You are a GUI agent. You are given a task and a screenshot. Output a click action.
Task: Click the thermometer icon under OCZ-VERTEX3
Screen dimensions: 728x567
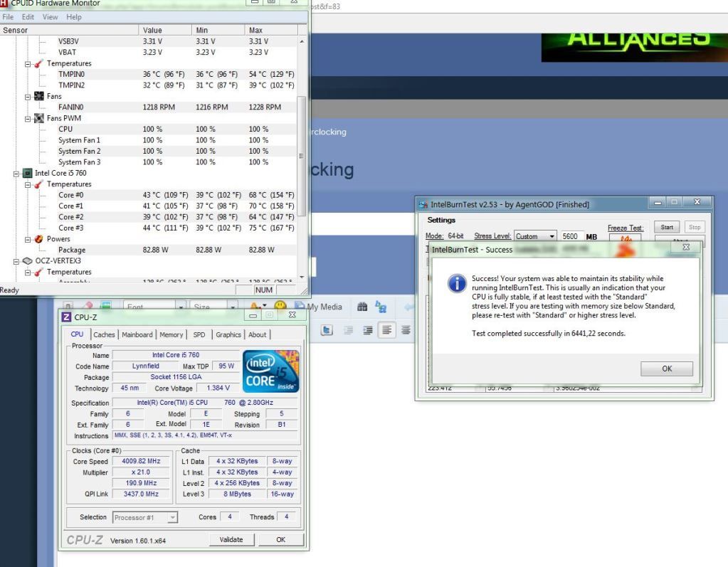(39, 272)
